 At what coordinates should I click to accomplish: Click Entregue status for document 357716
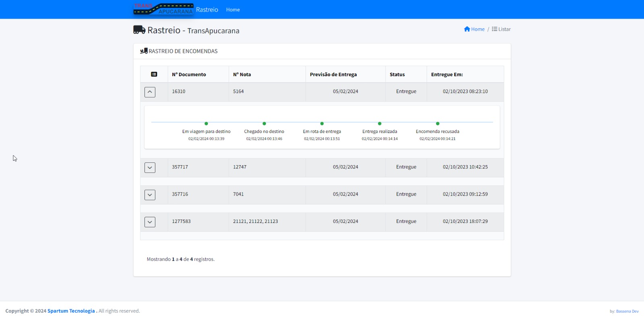406,194
